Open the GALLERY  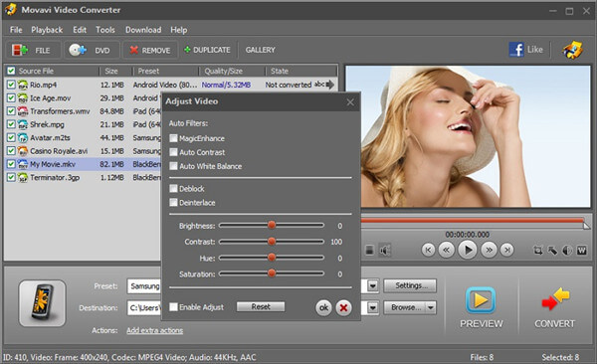coord(260,50)
